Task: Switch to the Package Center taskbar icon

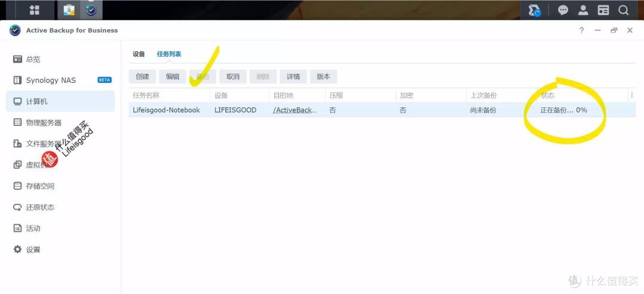Action: [x=69, y=10]
